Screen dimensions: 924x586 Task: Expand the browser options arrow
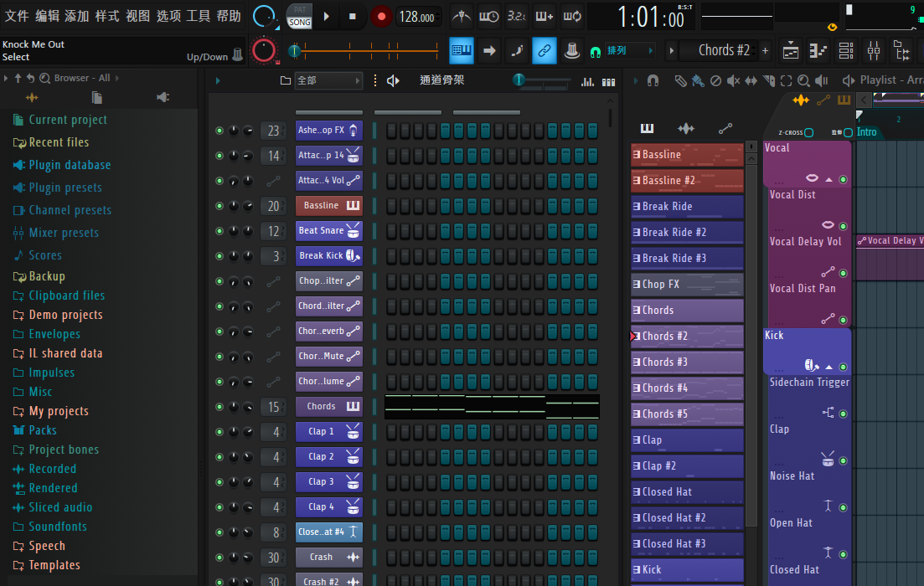pyautogui.click(x=6, y=78)
